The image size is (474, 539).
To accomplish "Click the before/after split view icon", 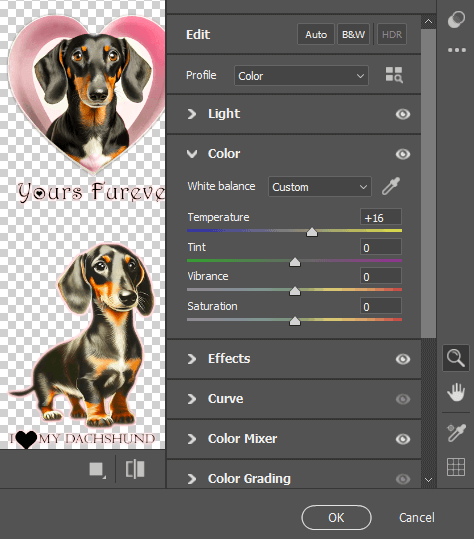I will coord(135,469).
